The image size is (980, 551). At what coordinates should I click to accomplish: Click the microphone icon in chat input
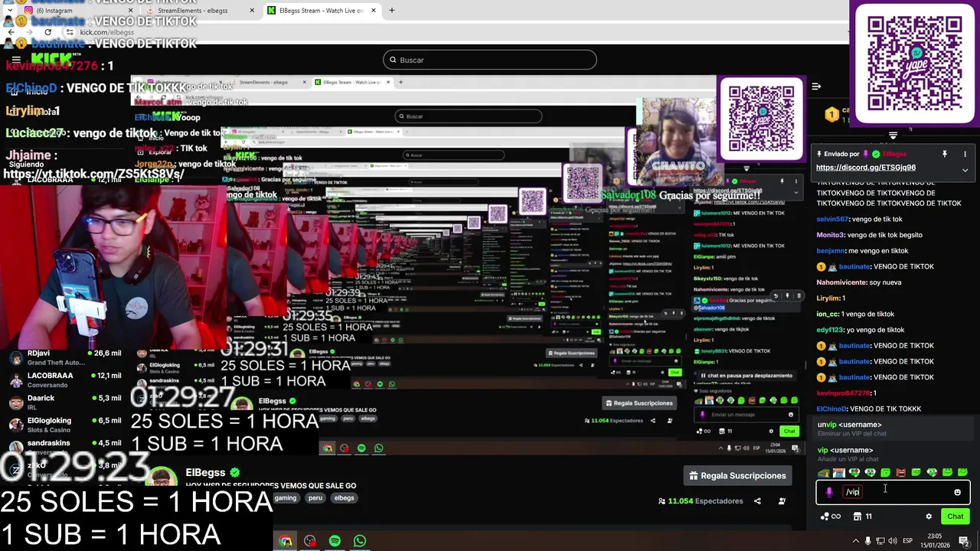[x=829, y=492]
